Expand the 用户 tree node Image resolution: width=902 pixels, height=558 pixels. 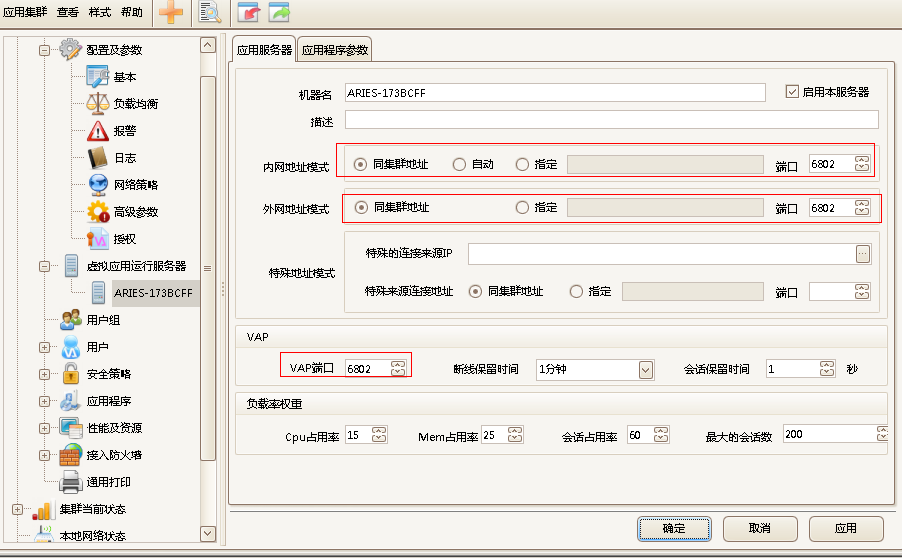[44, 347]
